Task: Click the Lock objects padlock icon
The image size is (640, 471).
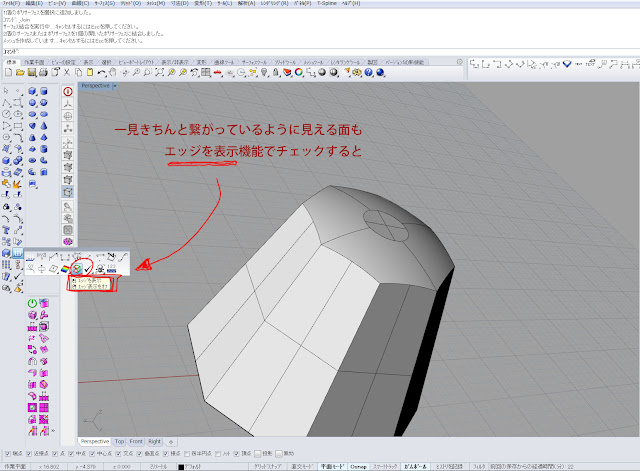Action: [x=276, y=73]
